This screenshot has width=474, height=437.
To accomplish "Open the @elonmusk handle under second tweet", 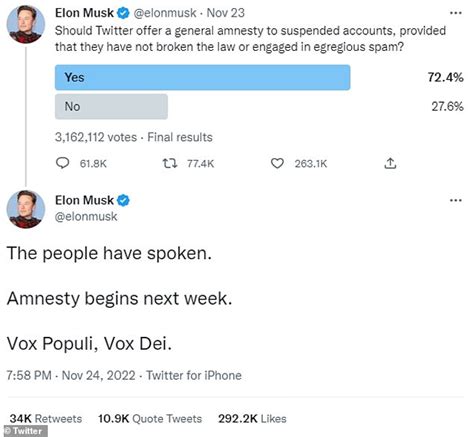I will coord(86,216).
